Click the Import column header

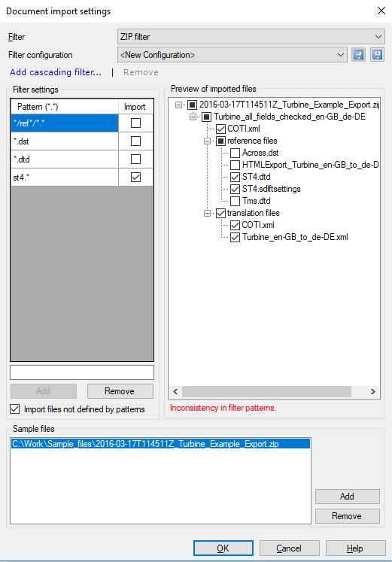tap(135, 107)
